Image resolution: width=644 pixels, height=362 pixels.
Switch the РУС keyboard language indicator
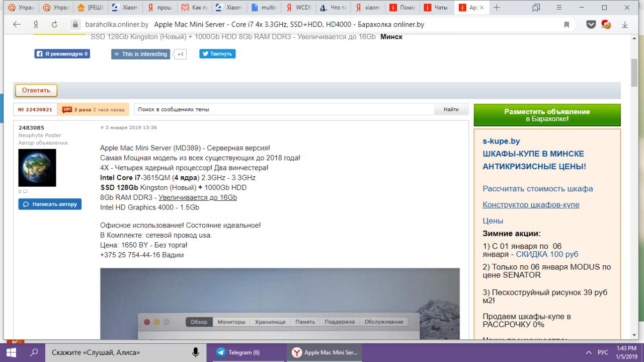pos(603,352)
